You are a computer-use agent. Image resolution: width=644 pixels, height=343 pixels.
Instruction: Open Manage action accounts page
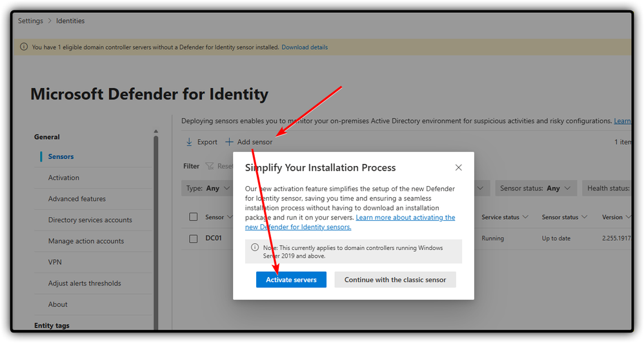pyautogui.click(x=86, y=241)
